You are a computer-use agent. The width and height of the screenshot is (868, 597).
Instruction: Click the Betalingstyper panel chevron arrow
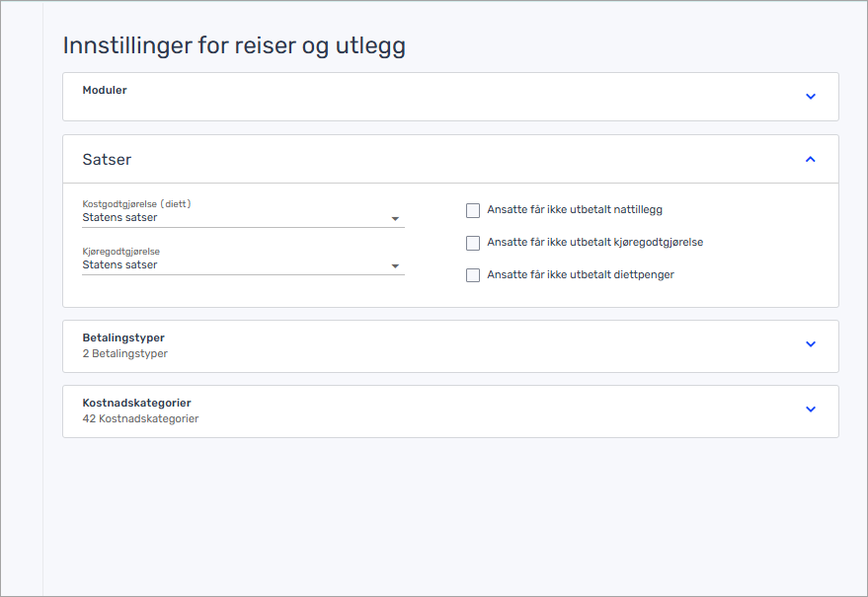811,344
